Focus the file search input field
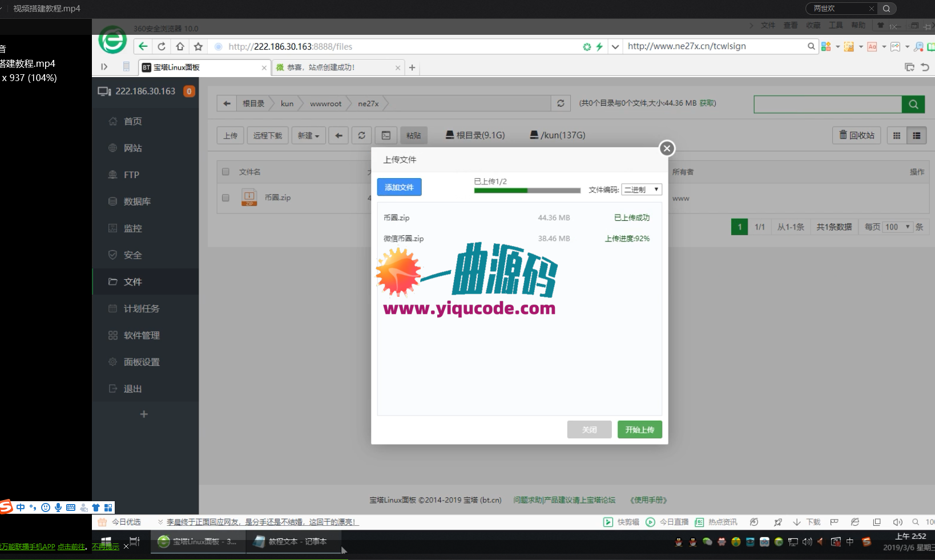The width and height of the screenshot is (935, 560). [828, 104]
